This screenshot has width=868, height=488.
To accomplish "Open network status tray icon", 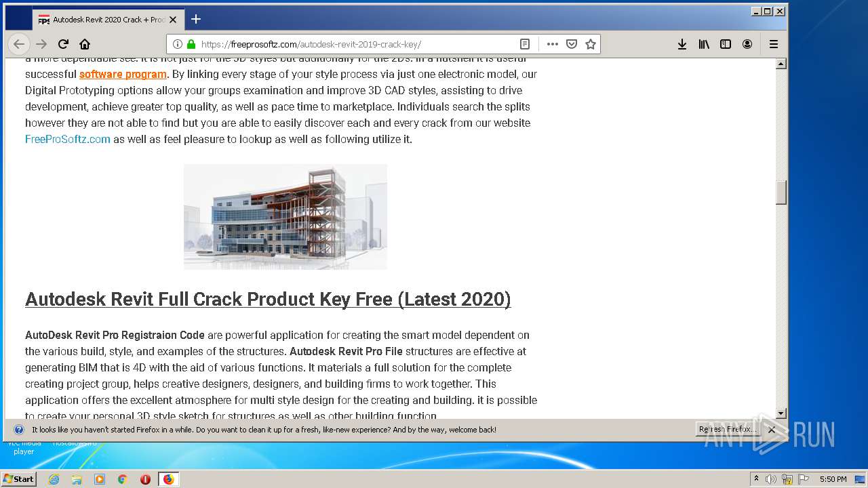I will coord(787,479).
